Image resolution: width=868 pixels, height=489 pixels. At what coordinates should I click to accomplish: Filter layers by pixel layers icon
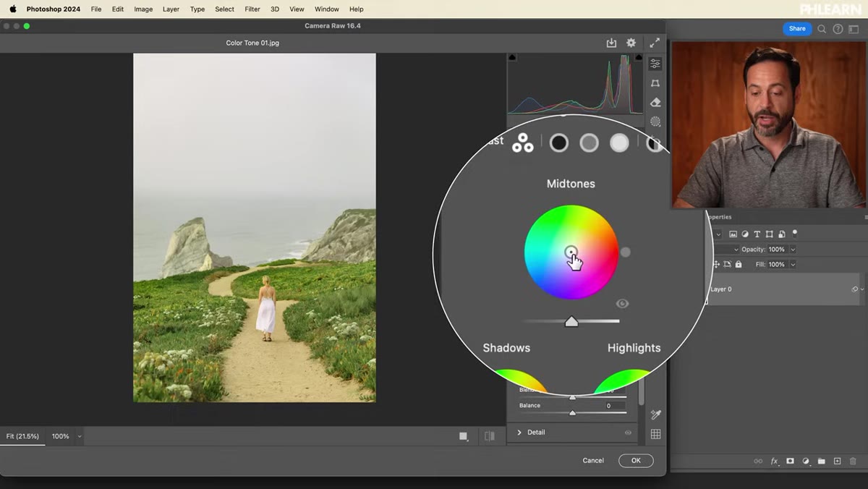[x=733, y=234]
